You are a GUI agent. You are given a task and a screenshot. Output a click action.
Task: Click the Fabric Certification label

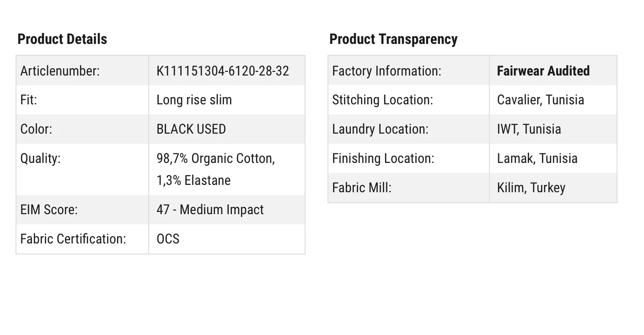pos(73,239)
